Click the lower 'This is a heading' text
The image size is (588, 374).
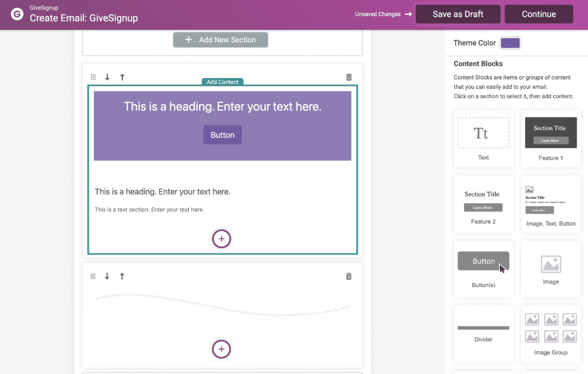click(x=162, y=191)
